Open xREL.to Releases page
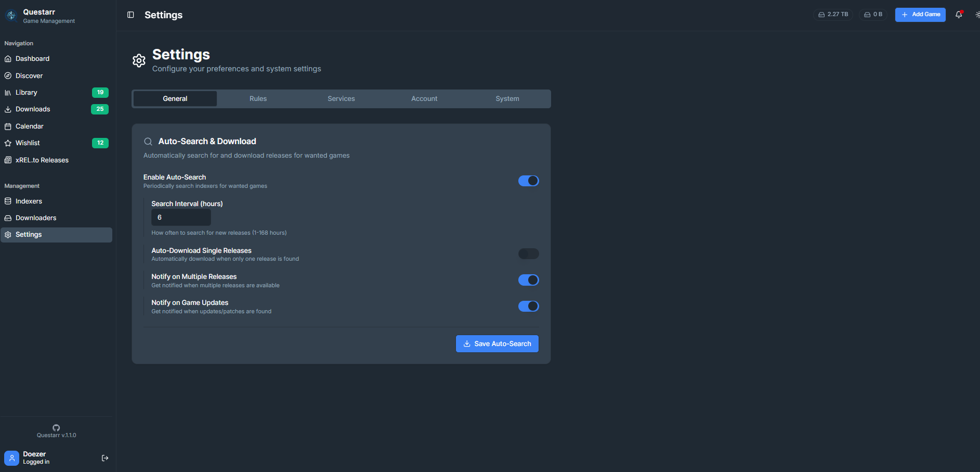 coord(42,160)
